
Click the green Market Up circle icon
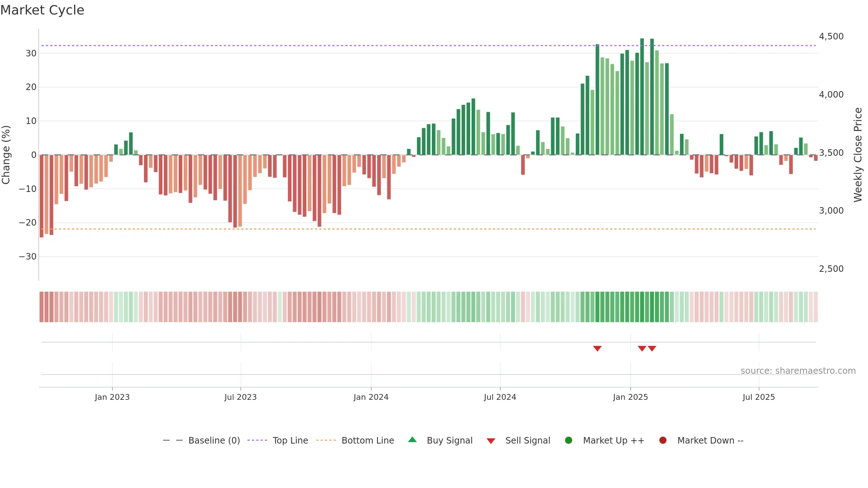click(569, 440)
